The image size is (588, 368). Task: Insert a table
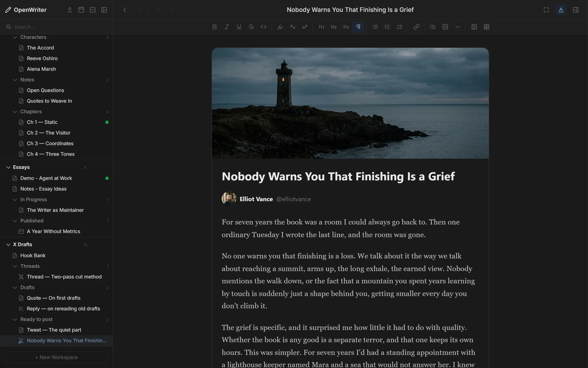click(487, 27)
